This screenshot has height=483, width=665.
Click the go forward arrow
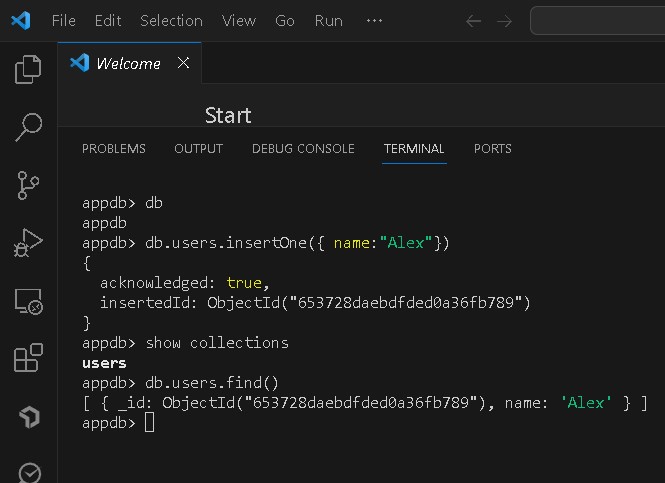pos(505,21)
